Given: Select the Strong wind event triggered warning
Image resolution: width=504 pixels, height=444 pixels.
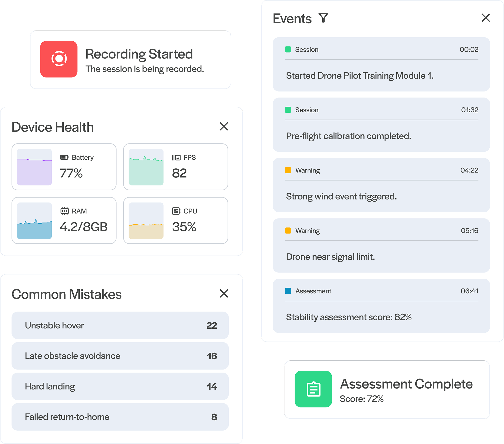Looking at the screenshot, I should tap(381, 185).
